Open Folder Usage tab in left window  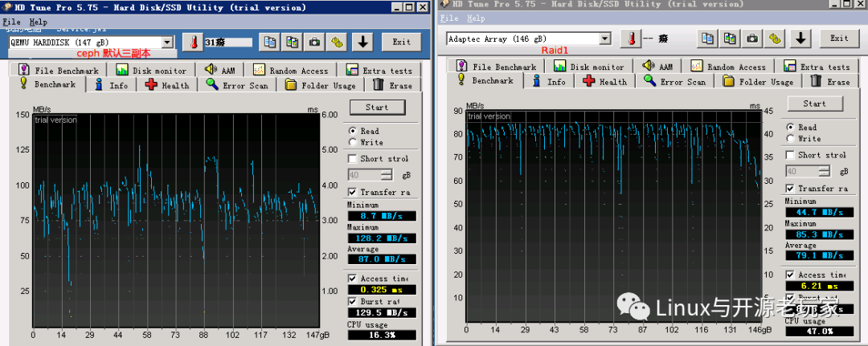(x=321, y=86)
